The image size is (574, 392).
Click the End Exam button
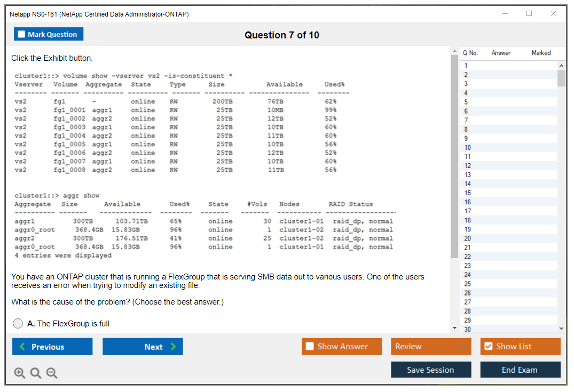[x=520, y=370]
